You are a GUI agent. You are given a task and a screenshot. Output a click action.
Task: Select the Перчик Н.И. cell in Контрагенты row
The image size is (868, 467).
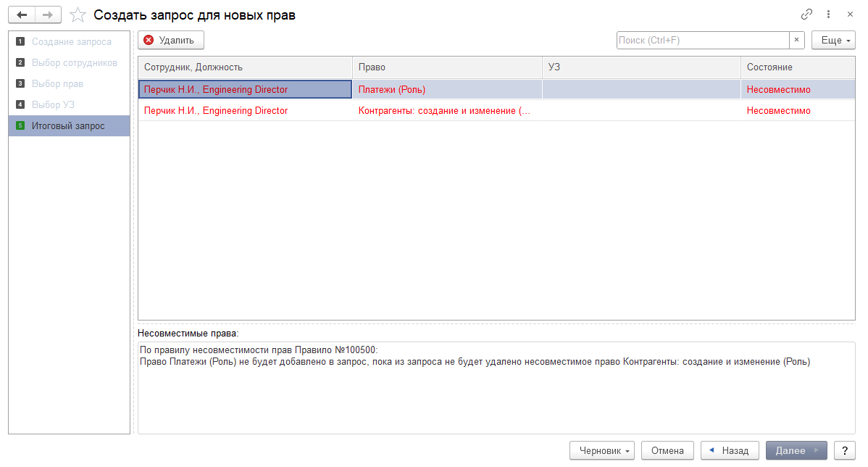click(245, 110)
